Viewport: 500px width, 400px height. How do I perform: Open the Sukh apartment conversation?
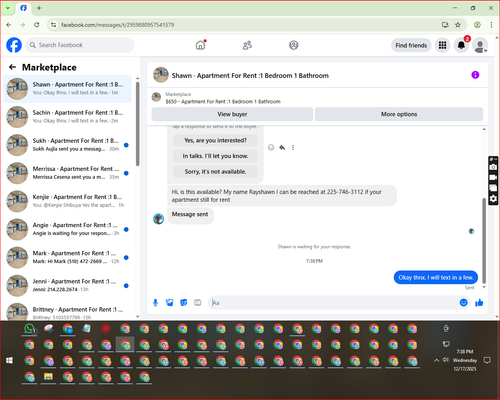coord(68,145)
